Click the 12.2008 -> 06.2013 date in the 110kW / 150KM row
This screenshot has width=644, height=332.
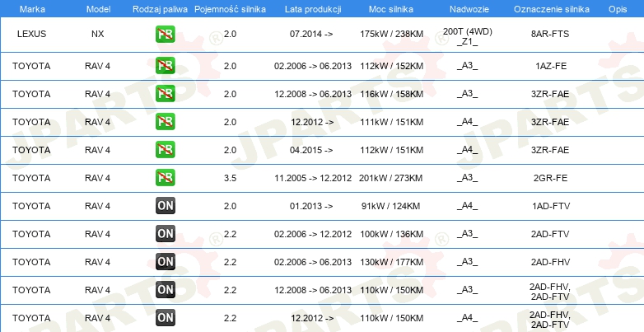(x=313, y=290)
